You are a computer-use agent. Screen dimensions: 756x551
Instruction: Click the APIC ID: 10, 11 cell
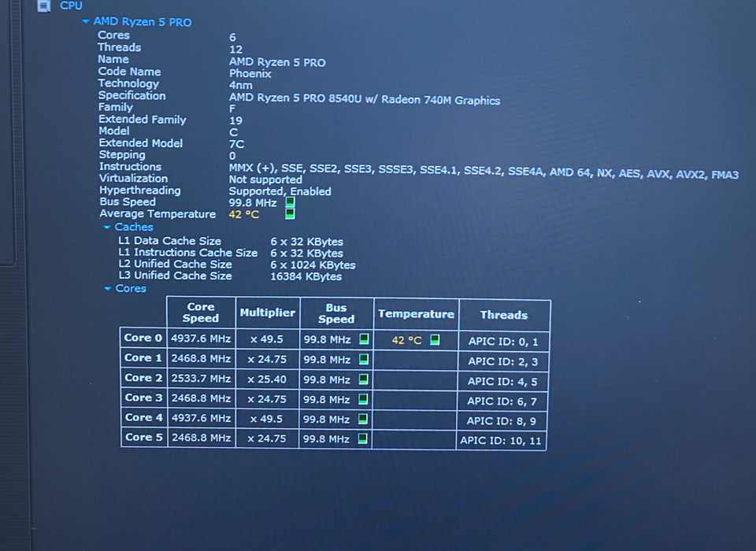click(x=501, y=441)
